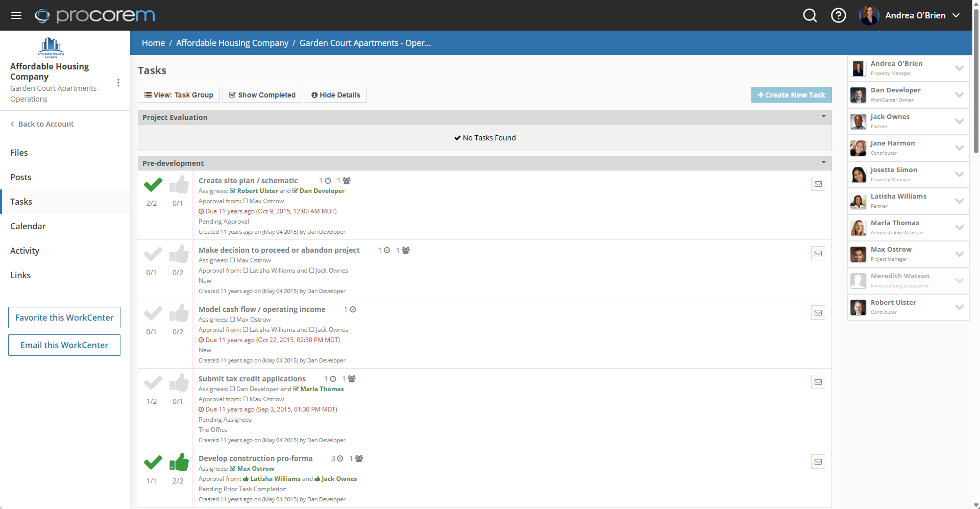
Task: Email the Make decision to proceed task
Action: 818,254
